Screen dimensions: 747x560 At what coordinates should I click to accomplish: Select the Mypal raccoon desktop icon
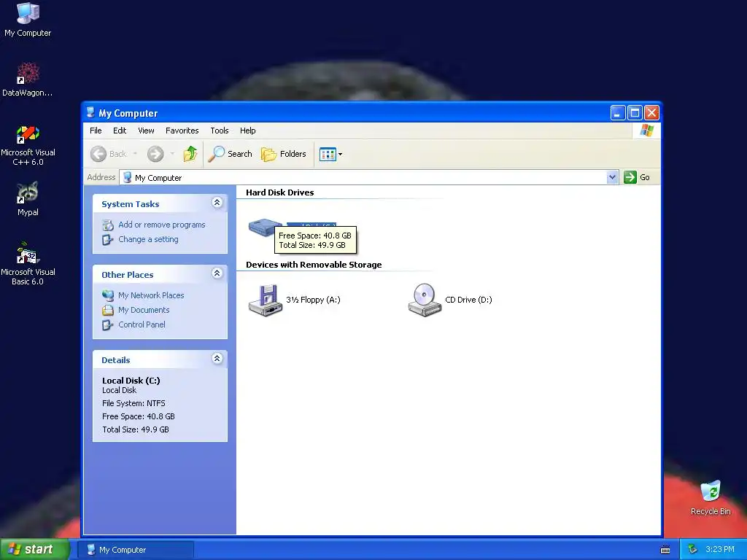28,199
